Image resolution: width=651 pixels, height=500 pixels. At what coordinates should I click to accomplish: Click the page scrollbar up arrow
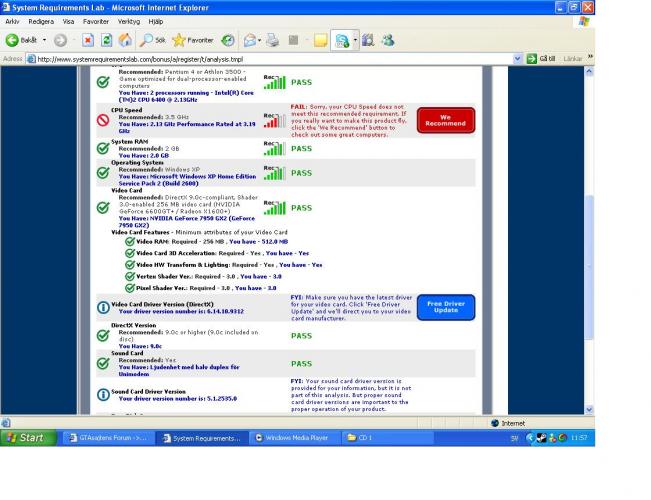(x=589, y=71)
